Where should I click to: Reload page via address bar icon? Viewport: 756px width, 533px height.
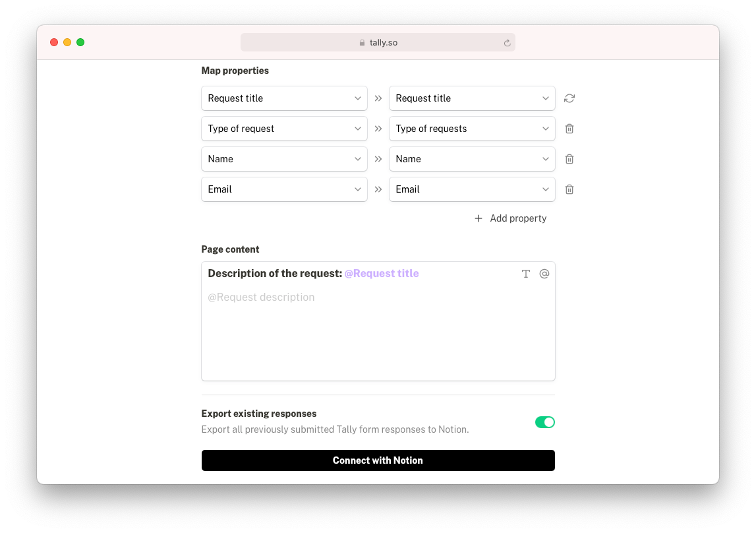click(x=508, y=43)
